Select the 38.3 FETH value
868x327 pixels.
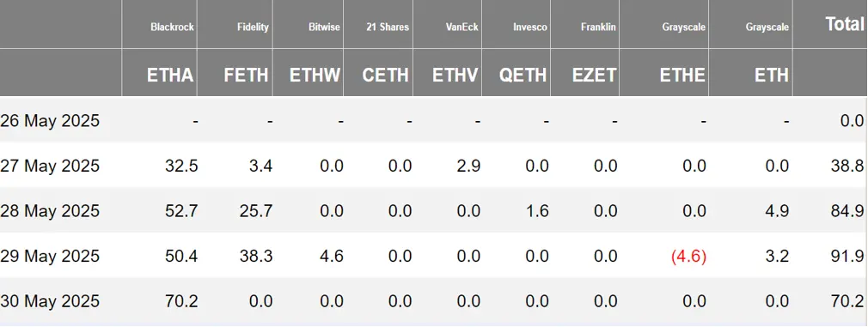[x=256, y=256]
